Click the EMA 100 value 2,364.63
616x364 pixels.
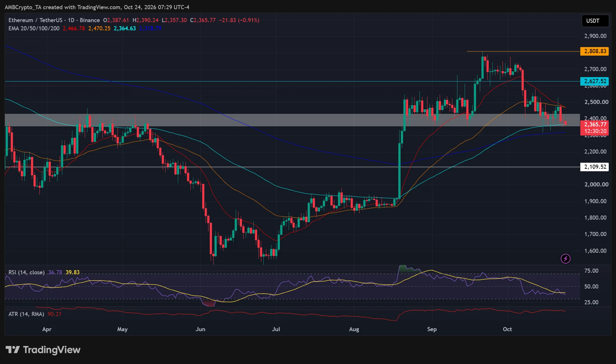point(125,28)
